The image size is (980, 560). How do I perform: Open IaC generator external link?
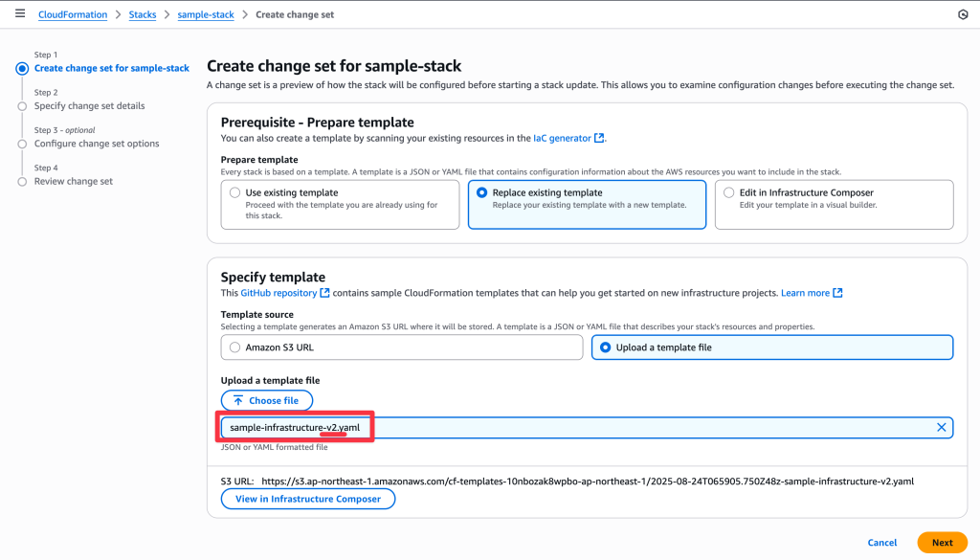(x=568, y=138)
